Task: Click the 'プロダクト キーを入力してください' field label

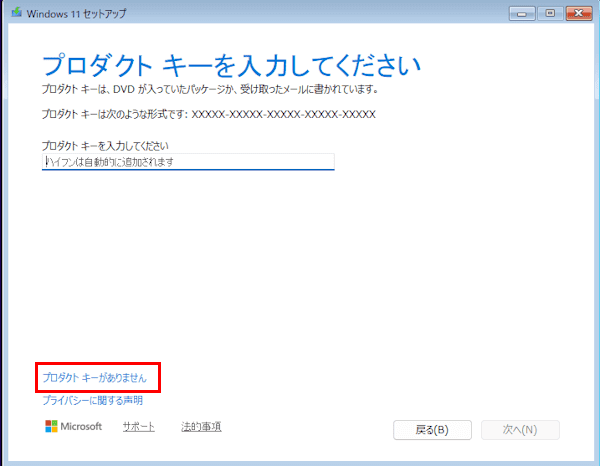Action: pos(105,146)
